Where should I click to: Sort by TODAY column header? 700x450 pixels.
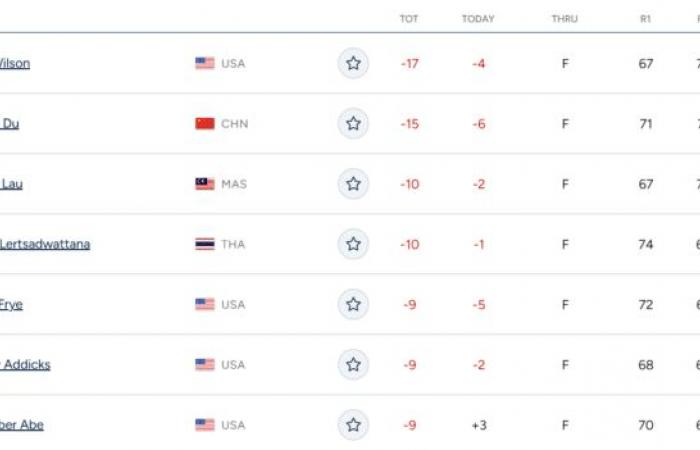[x=478, y=19]
